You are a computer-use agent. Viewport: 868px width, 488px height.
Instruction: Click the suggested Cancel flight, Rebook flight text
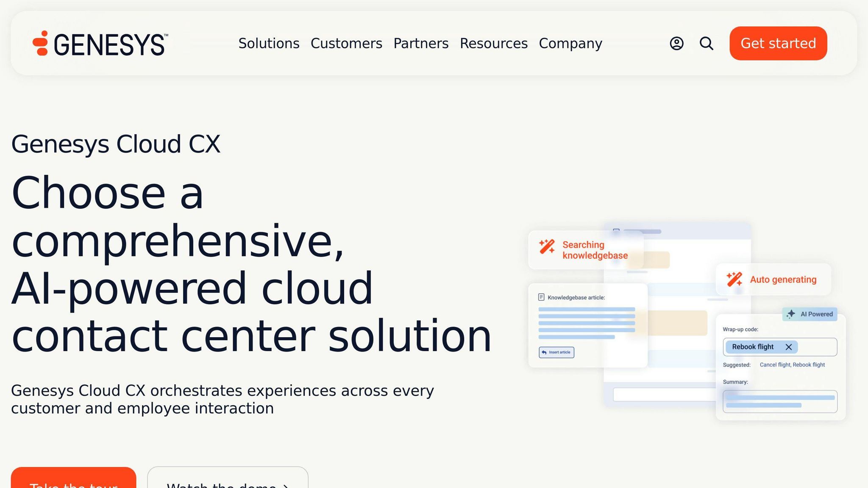point(792,365)
